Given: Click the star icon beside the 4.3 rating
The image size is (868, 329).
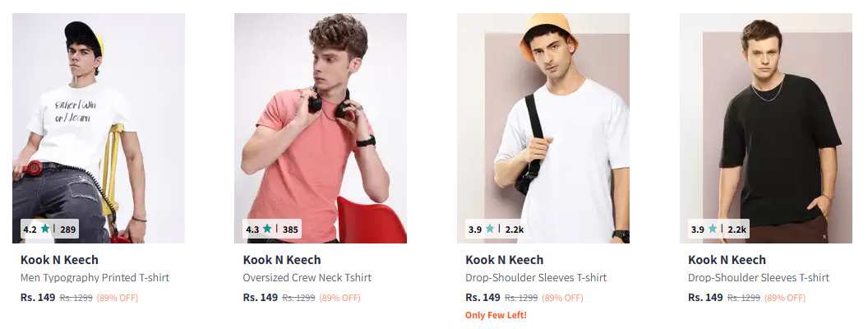Looking at the screenshot, I should coord(268,229).
